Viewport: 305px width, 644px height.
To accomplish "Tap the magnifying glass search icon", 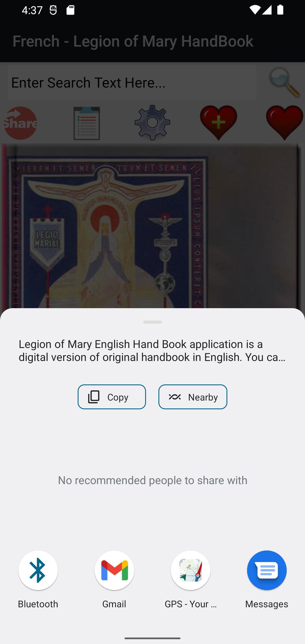I will pos(284,82).
